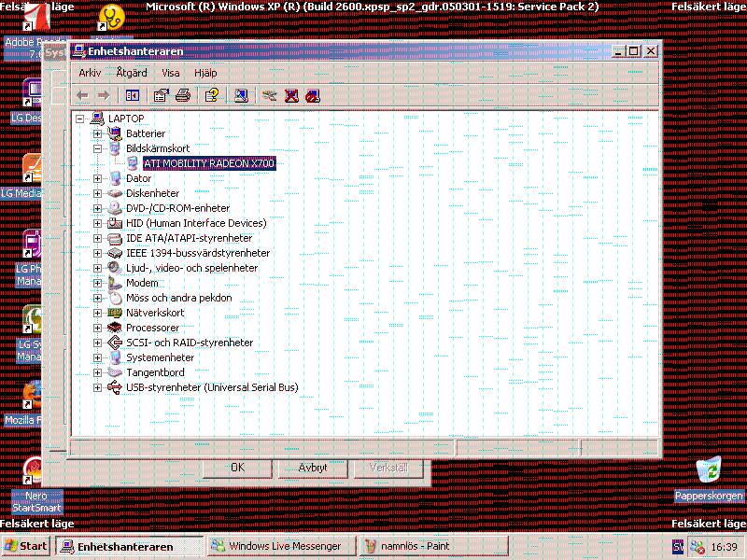Expand the Diskenheter node
The image size is (747, 560).
pos(97,193)
